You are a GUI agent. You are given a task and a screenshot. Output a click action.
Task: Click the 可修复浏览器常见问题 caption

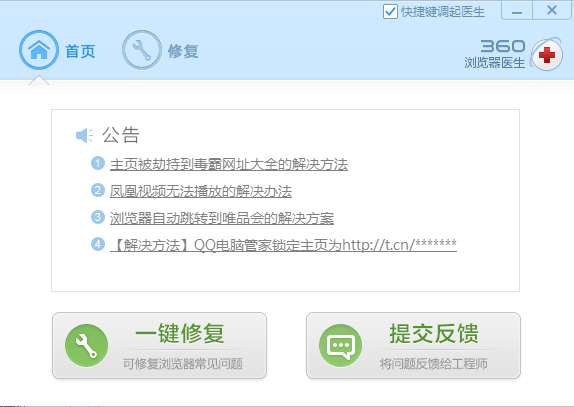[183, 364]
